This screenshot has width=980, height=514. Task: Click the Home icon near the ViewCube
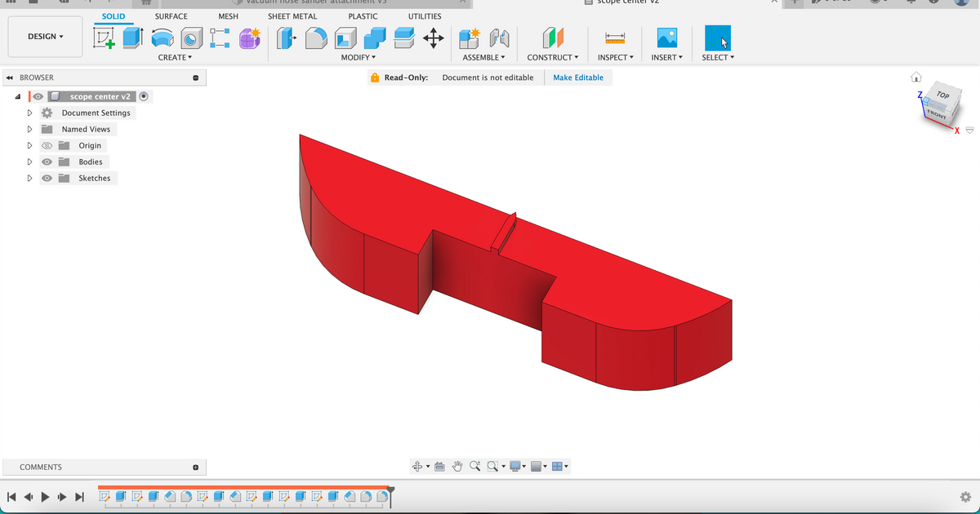tap(916, 77)
